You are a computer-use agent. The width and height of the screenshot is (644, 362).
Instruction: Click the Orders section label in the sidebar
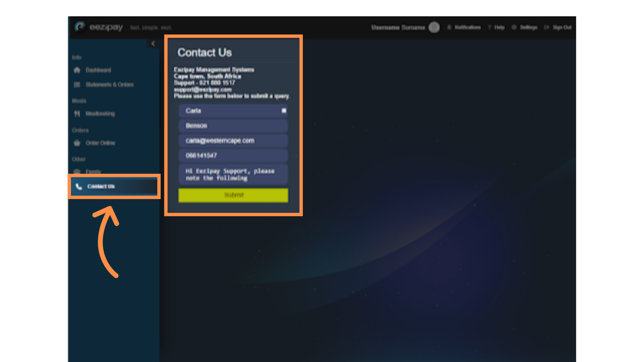point(80,130)
